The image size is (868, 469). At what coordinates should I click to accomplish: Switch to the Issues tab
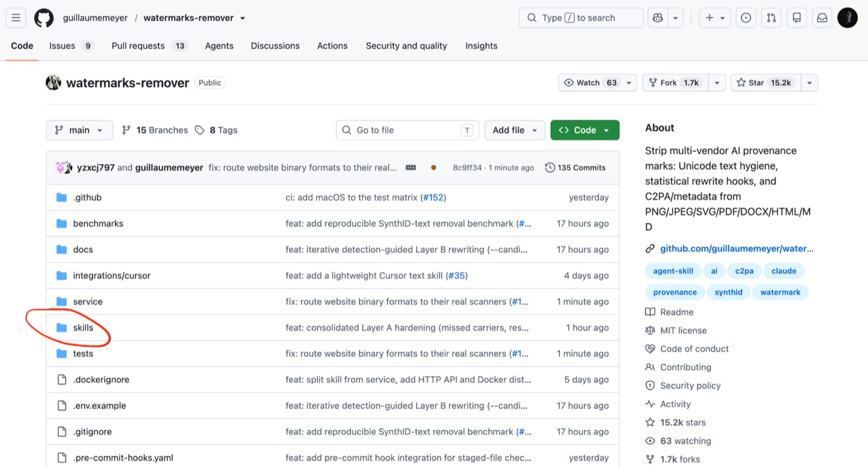click(71, 46)
